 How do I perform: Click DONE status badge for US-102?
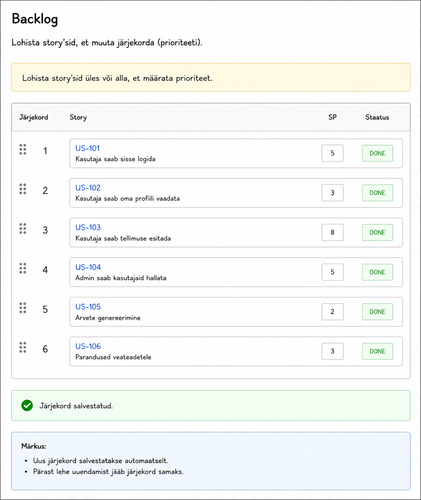point(377,193)
